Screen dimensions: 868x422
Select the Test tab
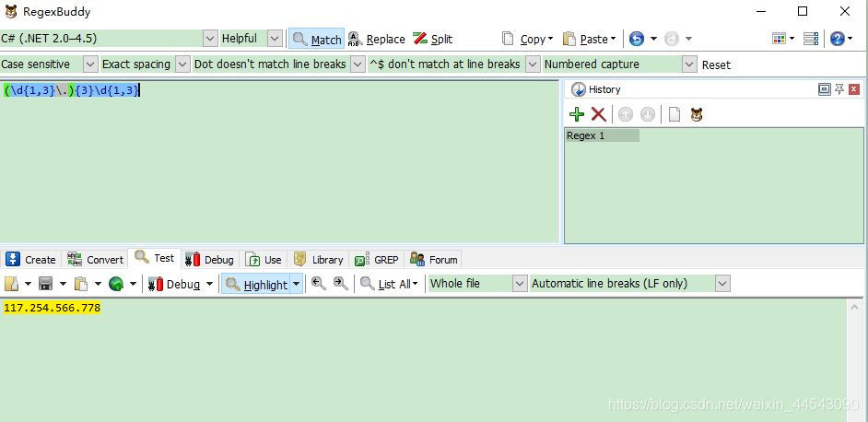pos(155,258)
